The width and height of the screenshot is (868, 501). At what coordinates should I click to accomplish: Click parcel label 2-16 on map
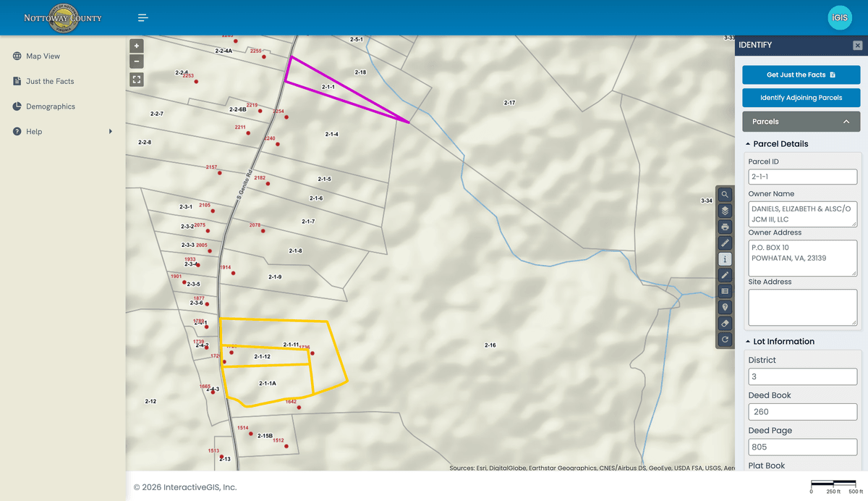click(x=490, y=345)
